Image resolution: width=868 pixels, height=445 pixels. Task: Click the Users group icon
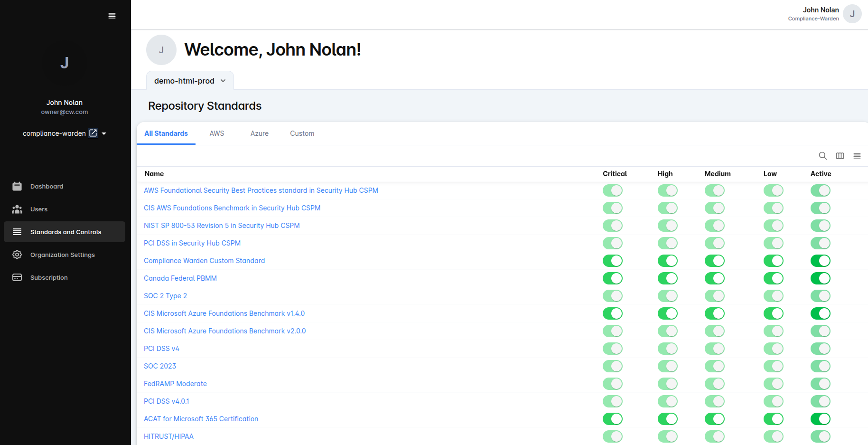17,209
